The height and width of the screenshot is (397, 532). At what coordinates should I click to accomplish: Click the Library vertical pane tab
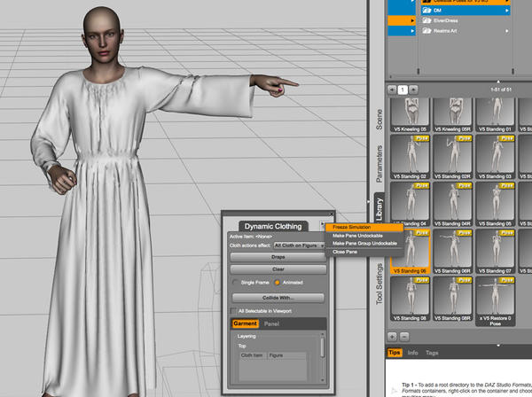tap(379, 209)
